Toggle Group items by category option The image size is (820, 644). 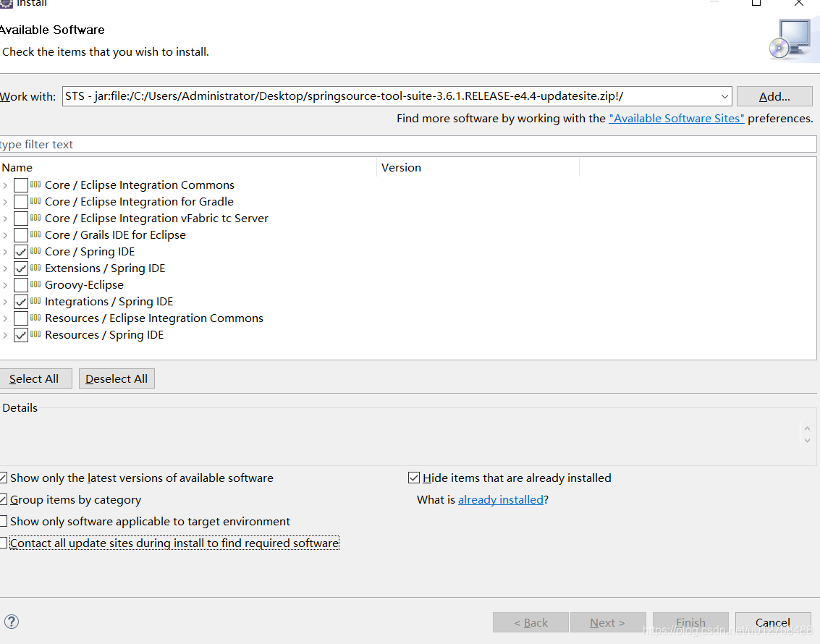click(x=3, y=500)
